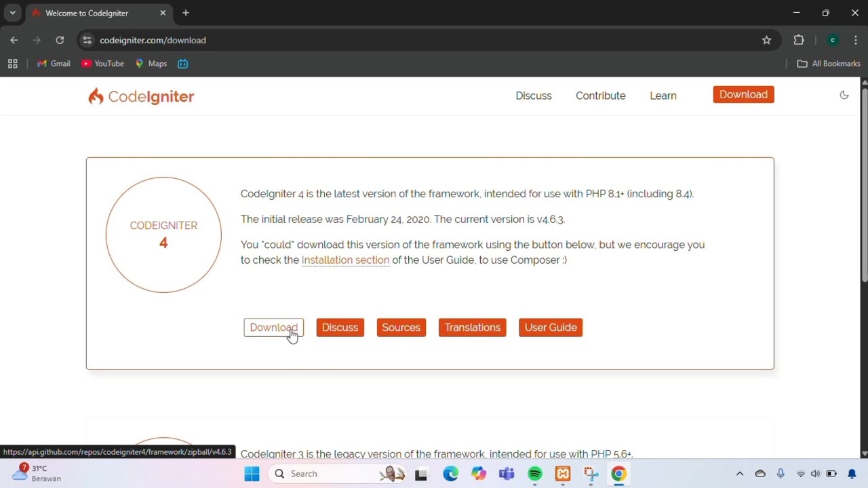
Task: Open Microsoft Teams from taskbar
Action: coord(507,474)
